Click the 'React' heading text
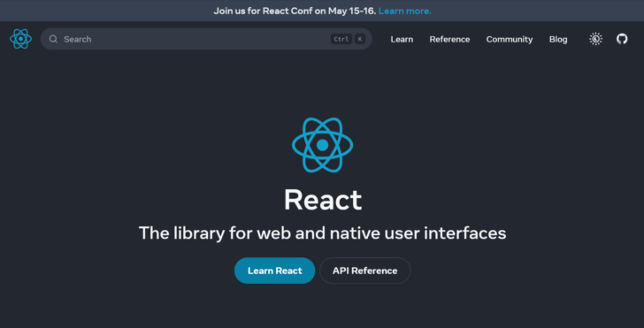 [323, 200]
